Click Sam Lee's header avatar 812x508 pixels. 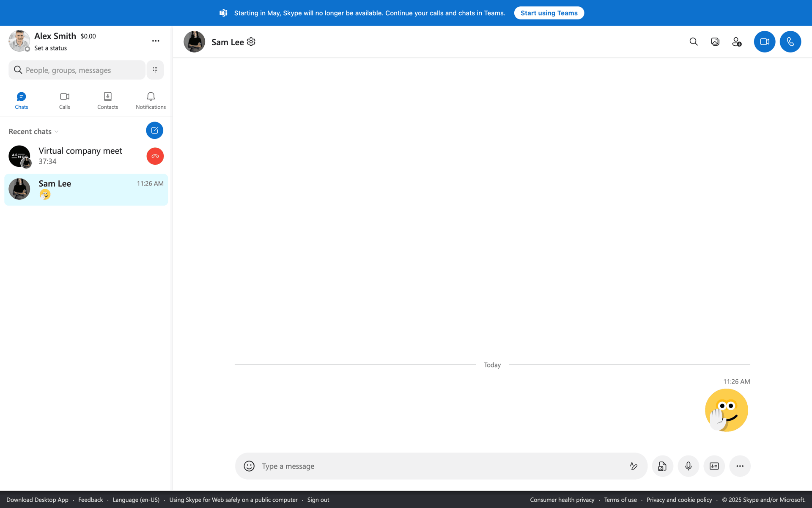pyautogui.click(x=194, y=41)
